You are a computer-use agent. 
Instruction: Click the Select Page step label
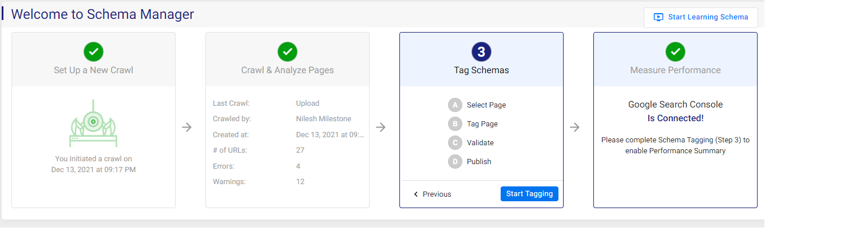coord(486,105)
